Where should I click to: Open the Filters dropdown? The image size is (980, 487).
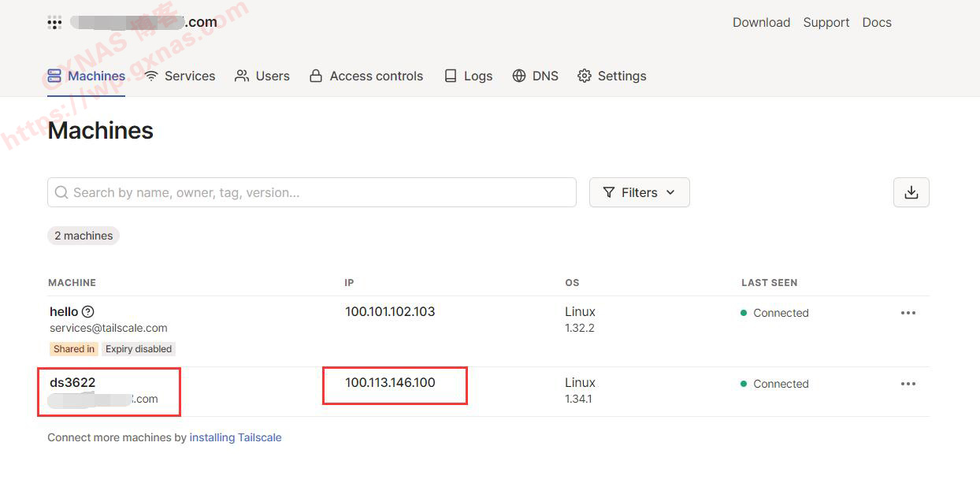coord(639,192)
